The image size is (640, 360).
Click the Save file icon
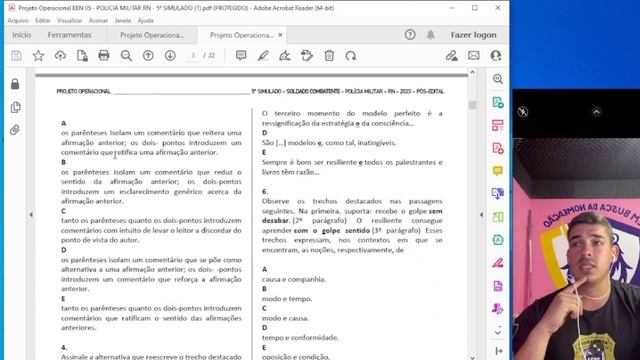click(16, 56)
